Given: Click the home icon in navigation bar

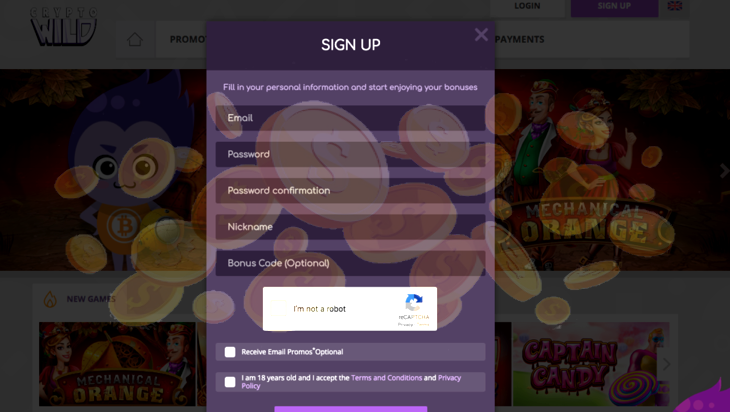Looking at the screenshot, I should click(135, 39).
